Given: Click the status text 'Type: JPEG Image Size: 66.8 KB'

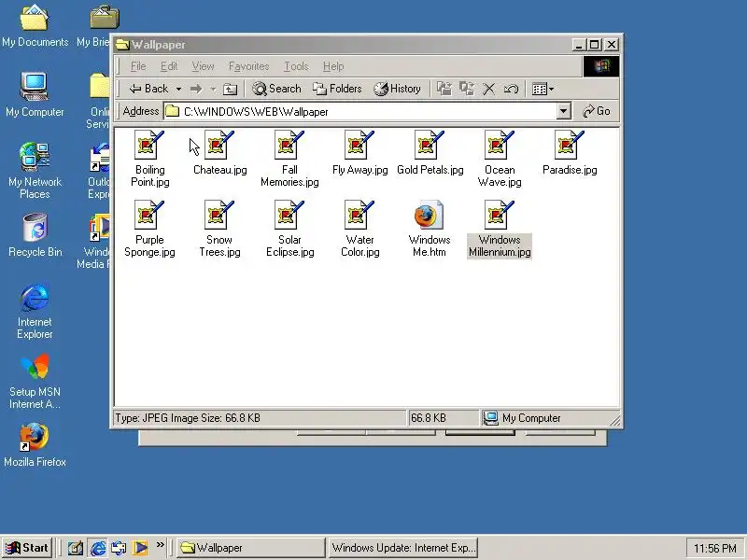Looking at the screenshot, I should pyautogui.click(x=188, y=418).
